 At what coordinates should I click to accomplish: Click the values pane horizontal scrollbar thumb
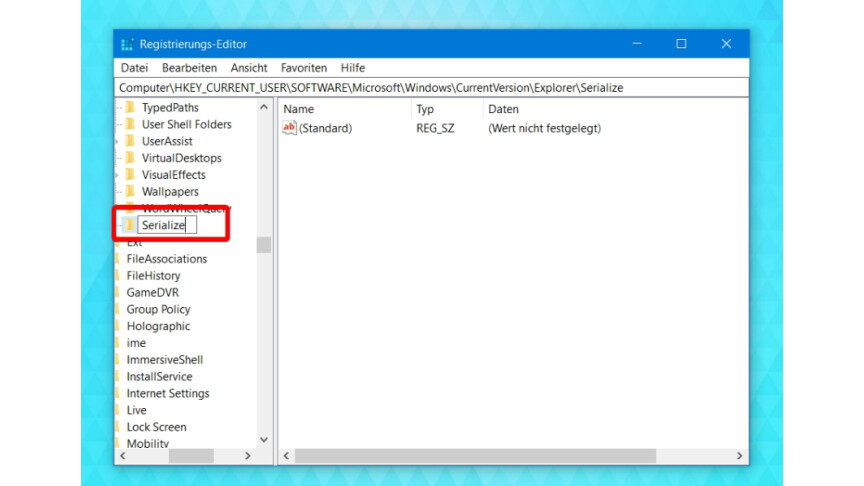tap(476, 456)
